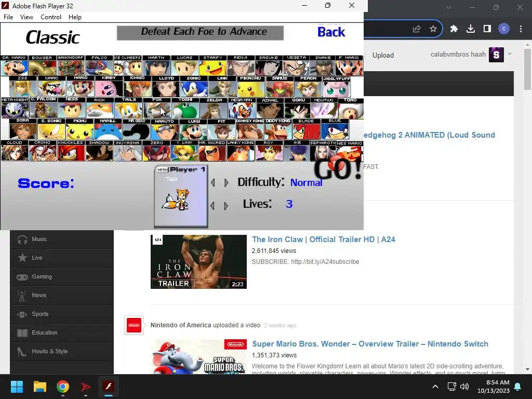The image size is (532, 399).
Task: Go Back from Classic mode
Action: (x=331, y=32)
